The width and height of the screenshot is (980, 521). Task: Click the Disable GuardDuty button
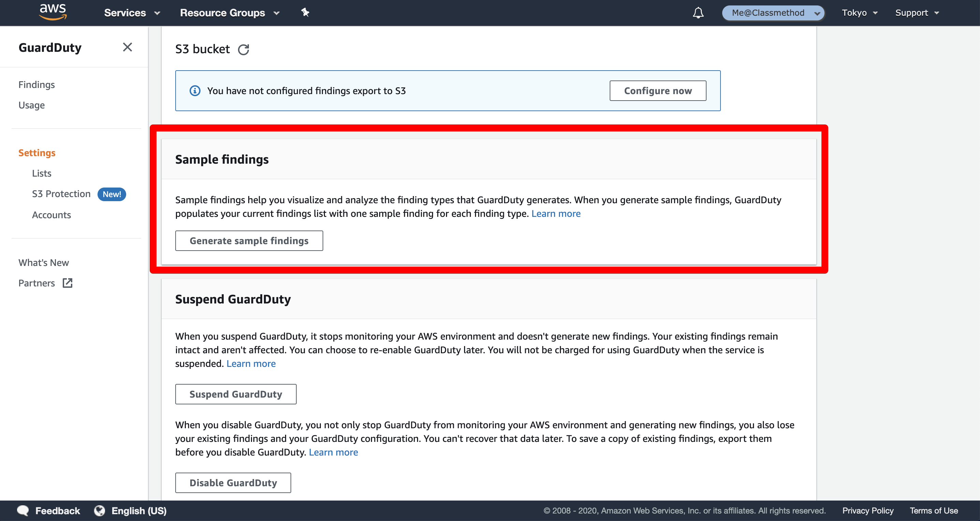tap(233, 482)
